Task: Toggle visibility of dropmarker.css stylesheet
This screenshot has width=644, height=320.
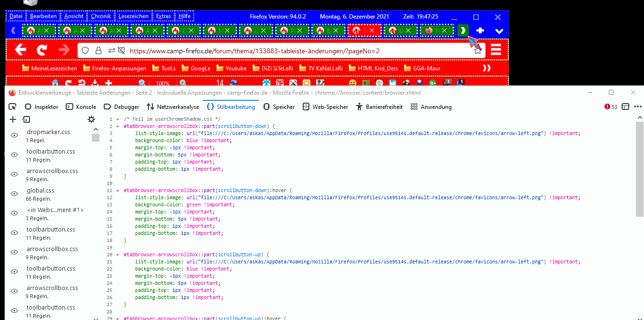Action: pyautogui.click(x=14, y=136)
